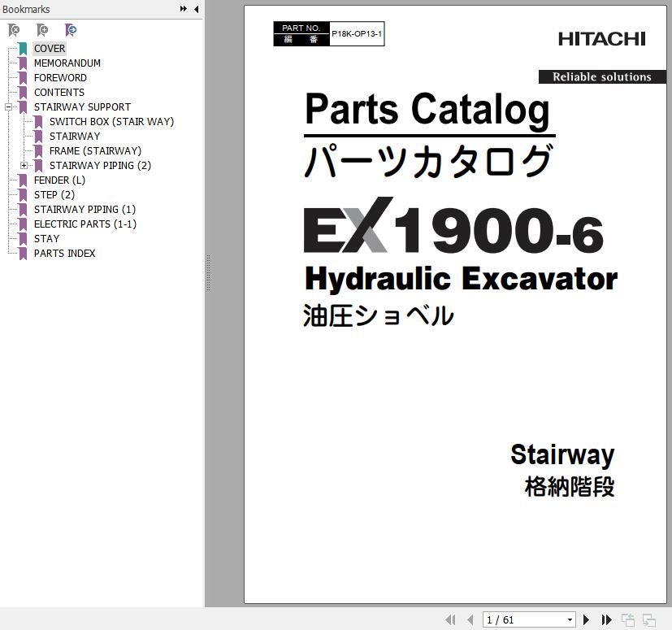Go to the first page button
Viewport: 672px width, 630px height.
coord(450,619)
